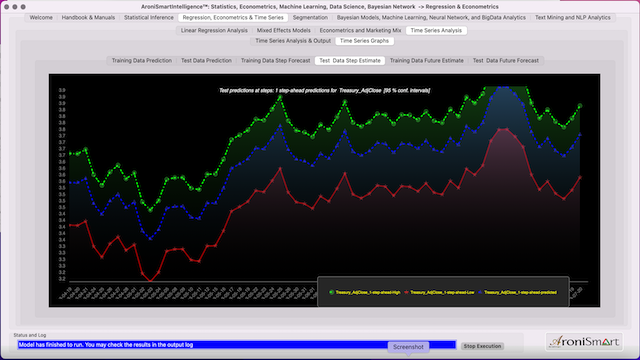
Task: Click the minimize window button
Action: pyautogui.click(x=15, y=7)
